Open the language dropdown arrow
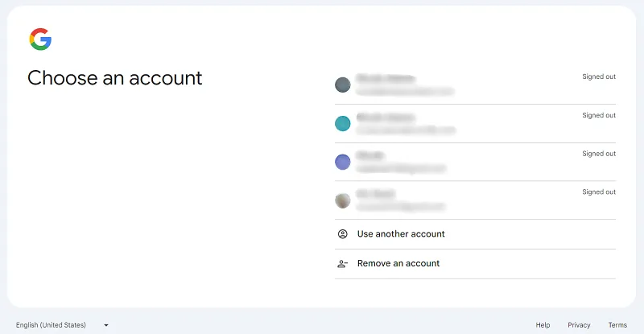This screenshot has height=334, width=644. pos(105,325)
